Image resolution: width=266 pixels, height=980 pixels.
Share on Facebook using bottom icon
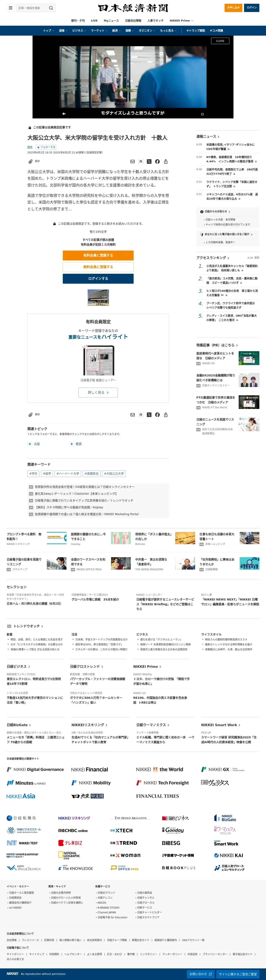pyautogui.click(x=157, y=415)
